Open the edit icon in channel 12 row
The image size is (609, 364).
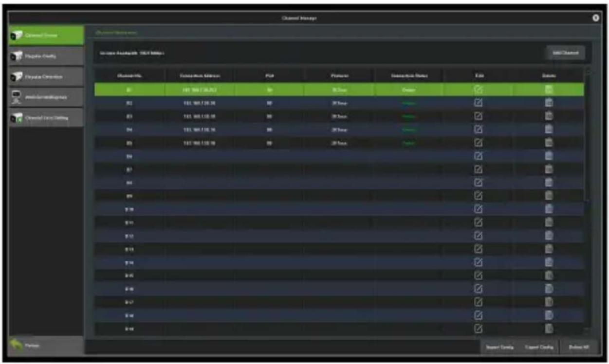[478, 236]
